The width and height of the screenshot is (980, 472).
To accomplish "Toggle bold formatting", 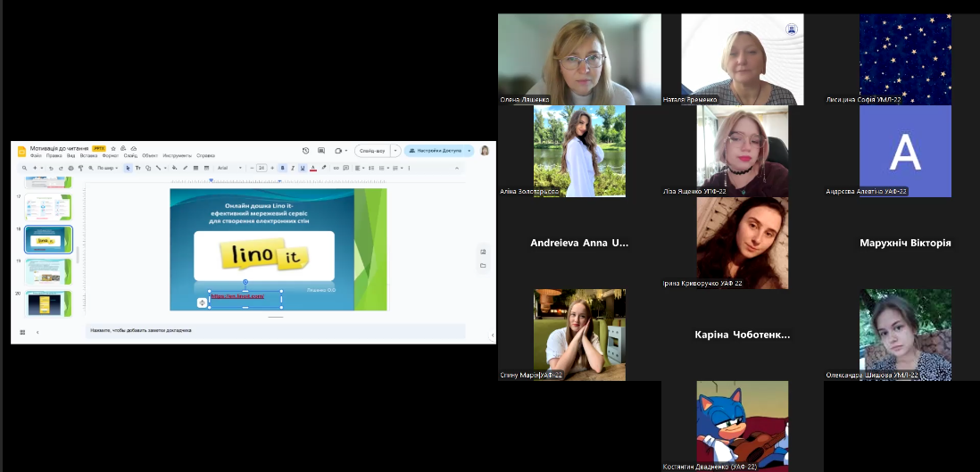I will [x=283, y=168].
